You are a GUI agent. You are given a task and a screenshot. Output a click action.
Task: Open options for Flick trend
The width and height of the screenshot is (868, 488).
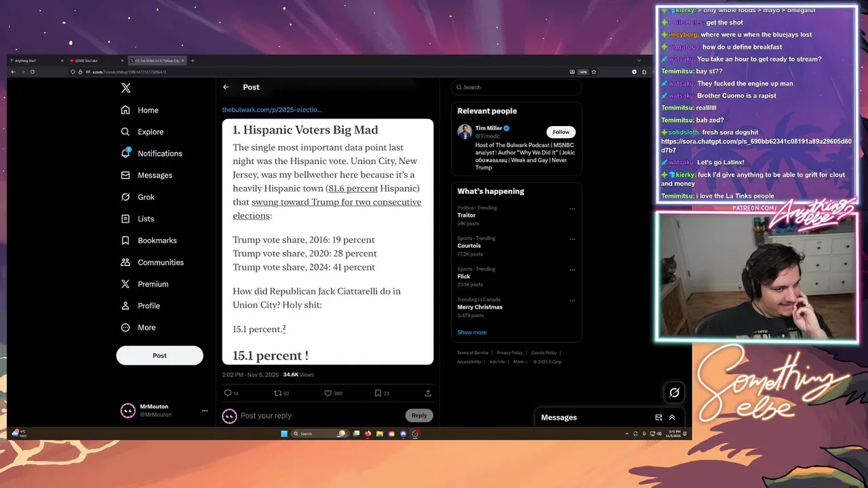[572, 270]
